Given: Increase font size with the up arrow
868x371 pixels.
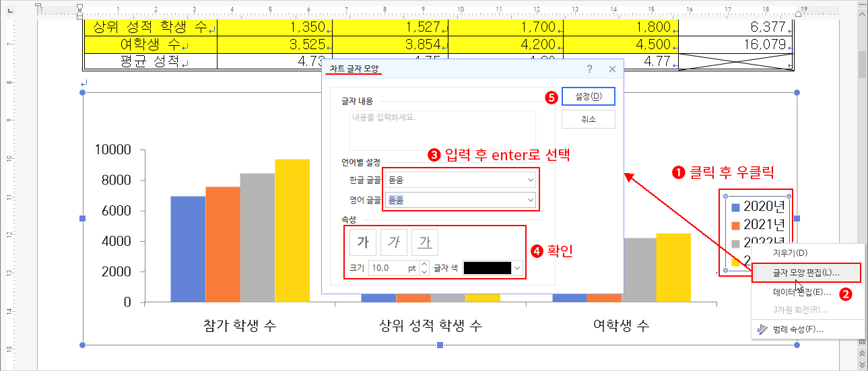Looking at the screenshot, I should point(424,265).
